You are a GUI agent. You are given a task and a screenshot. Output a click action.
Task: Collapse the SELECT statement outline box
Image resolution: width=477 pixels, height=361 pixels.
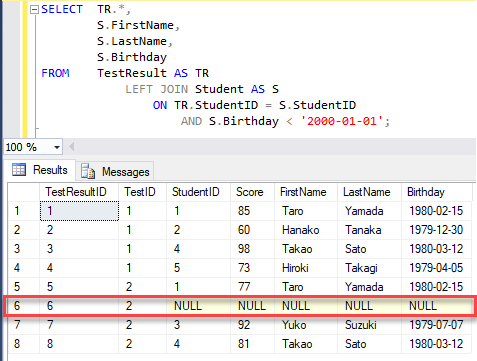34,10
